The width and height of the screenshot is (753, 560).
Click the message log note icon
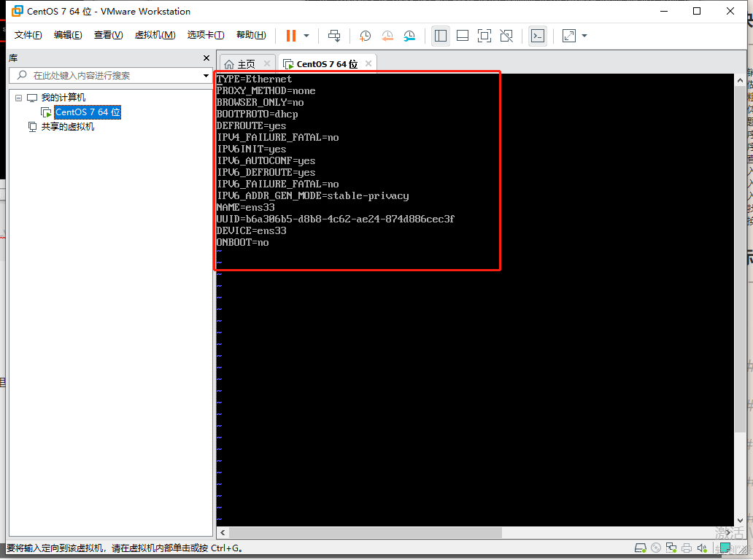tap(725, 548)
